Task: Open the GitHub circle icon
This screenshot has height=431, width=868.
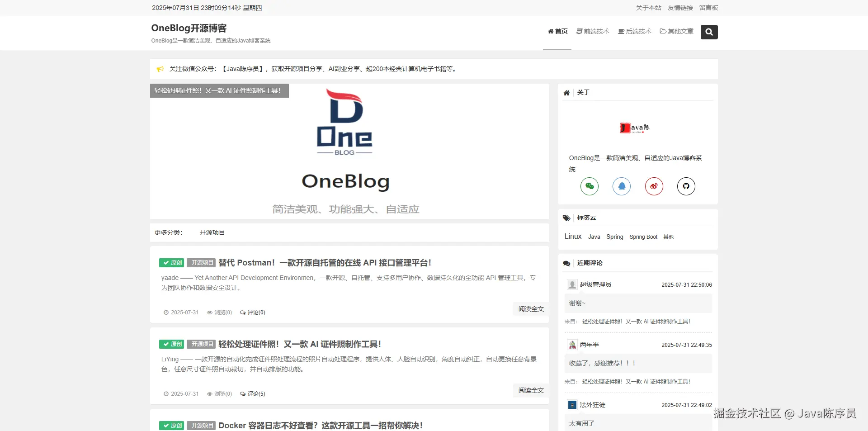Action: (686, 186)
